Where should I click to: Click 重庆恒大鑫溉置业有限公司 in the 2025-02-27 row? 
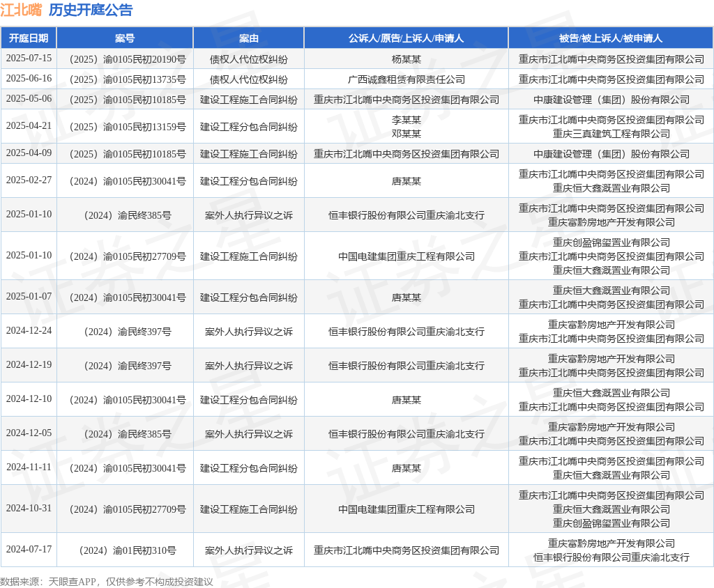[x=611, y=188]
